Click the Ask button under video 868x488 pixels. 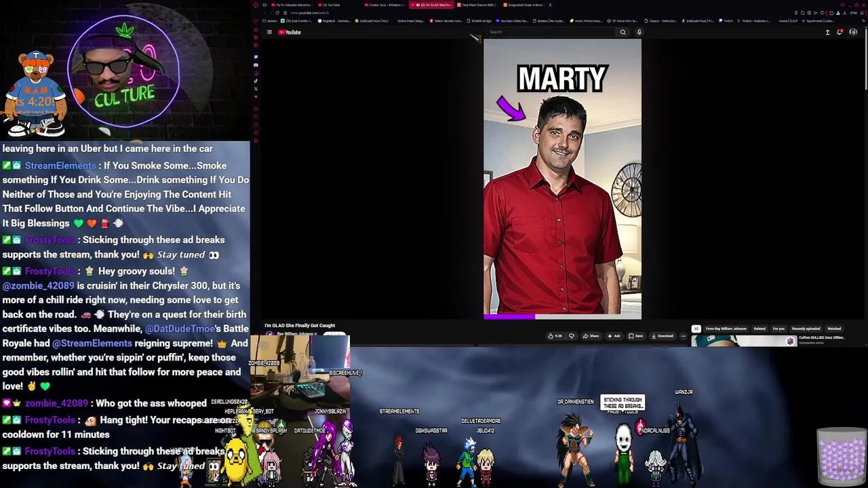614,336
